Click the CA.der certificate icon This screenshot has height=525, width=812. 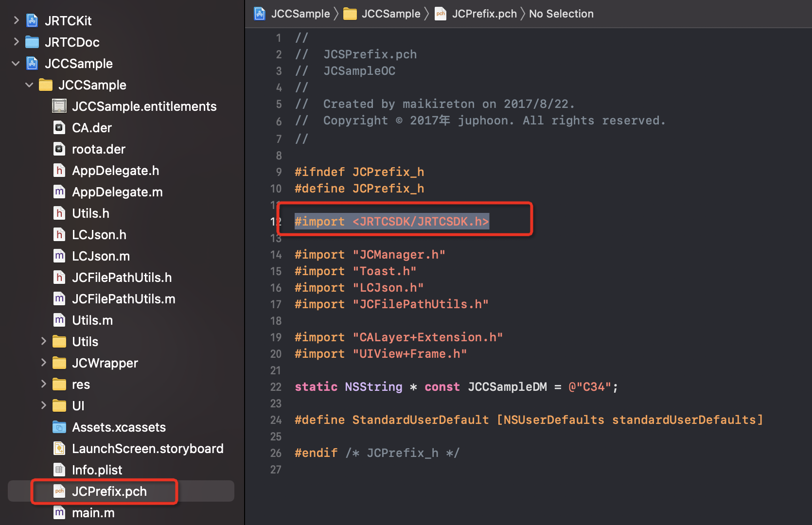coord(59,127)
